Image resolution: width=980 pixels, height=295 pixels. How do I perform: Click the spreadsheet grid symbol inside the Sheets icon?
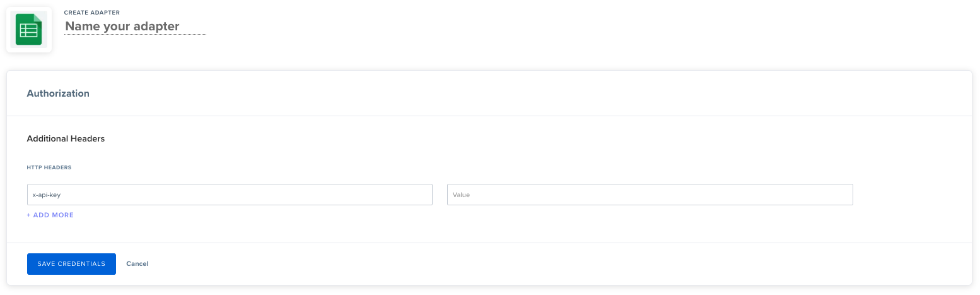(28, 32)
